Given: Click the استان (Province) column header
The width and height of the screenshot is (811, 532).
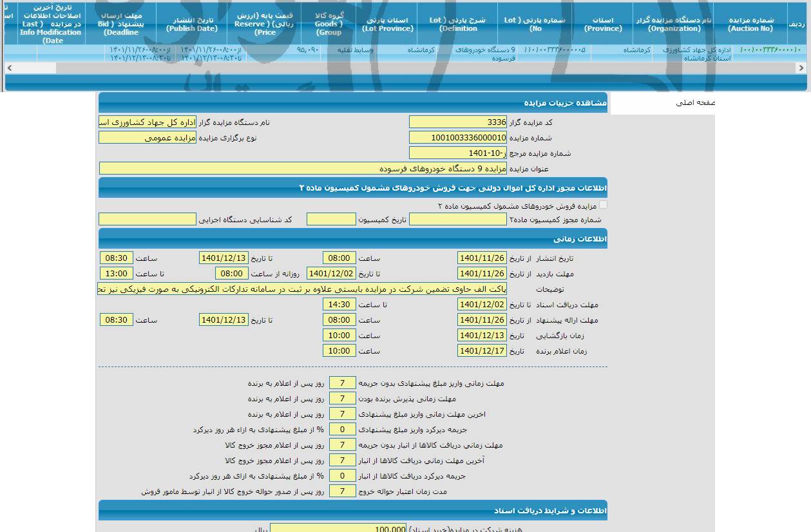Looking at the screenshot, I should click(602, 23).
